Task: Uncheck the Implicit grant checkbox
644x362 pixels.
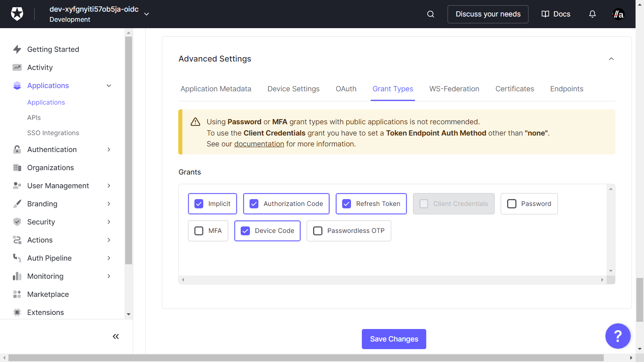Action: (x=199, y=204)
